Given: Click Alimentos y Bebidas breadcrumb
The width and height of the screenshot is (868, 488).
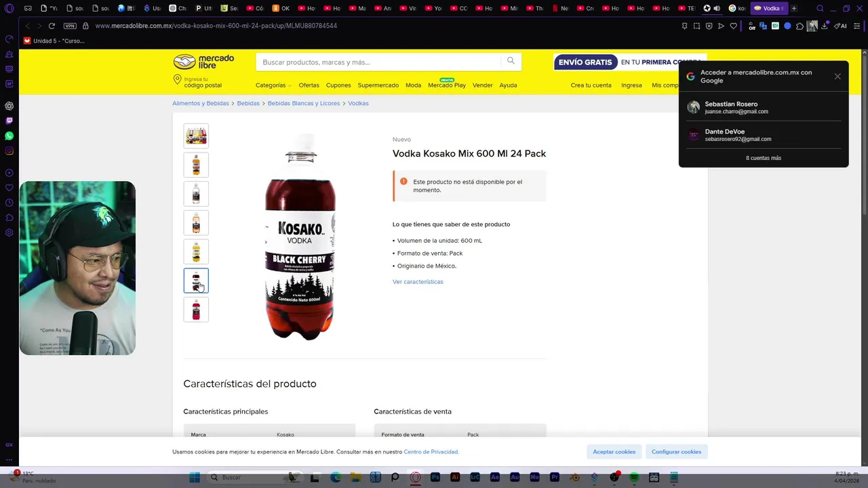Looking at the screenshot, I should point(201,103).
